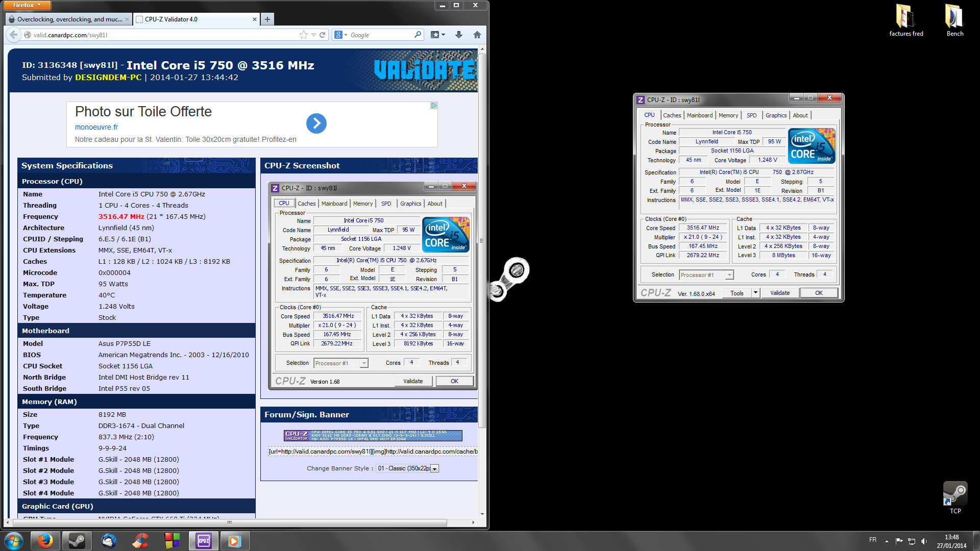The image size is (980, 551).
Task: Bookmark this page with the star icon
Action: (x=304, y=35)
